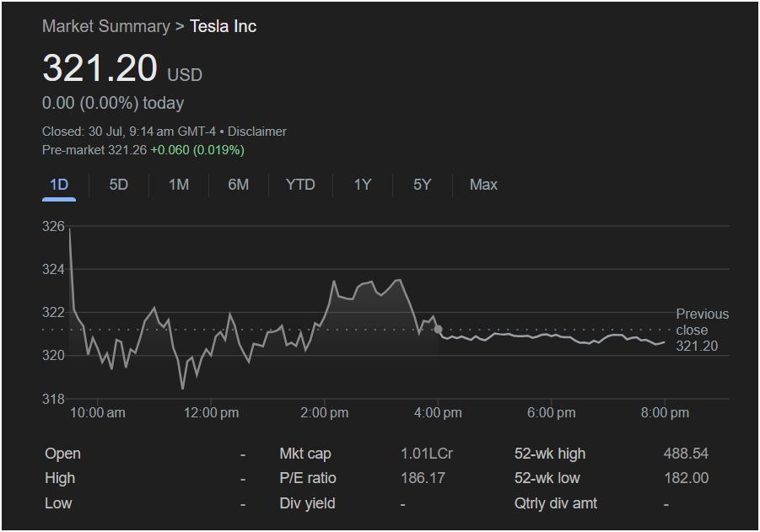Click the 182.00 52-week low value

click(x=687, y=478)
